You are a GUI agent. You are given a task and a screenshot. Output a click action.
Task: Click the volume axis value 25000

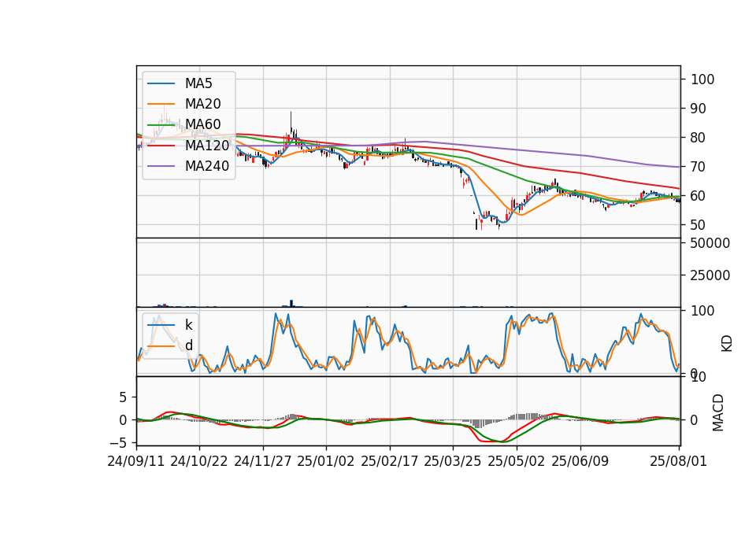(x=710, y=275)
